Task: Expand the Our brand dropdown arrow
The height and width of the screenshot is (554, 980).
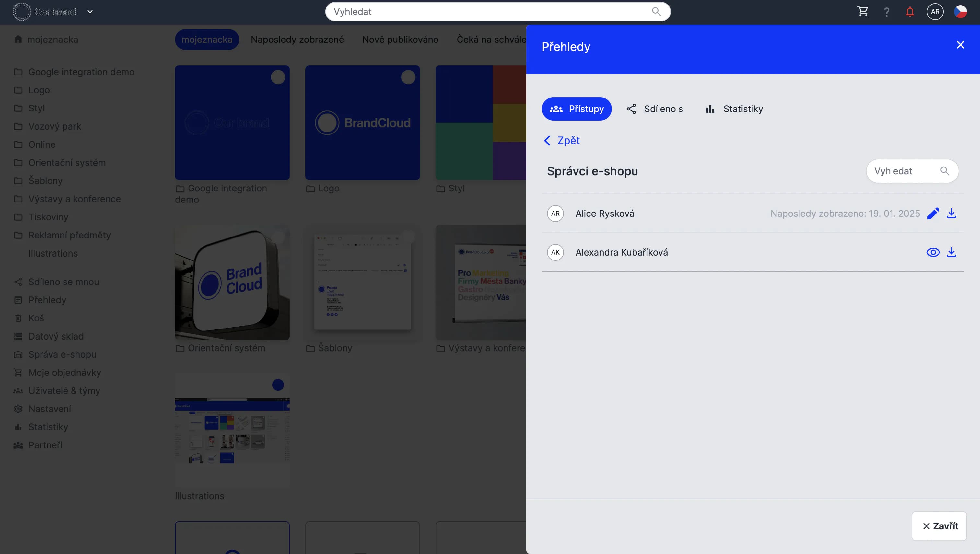Action: (90, 12)
